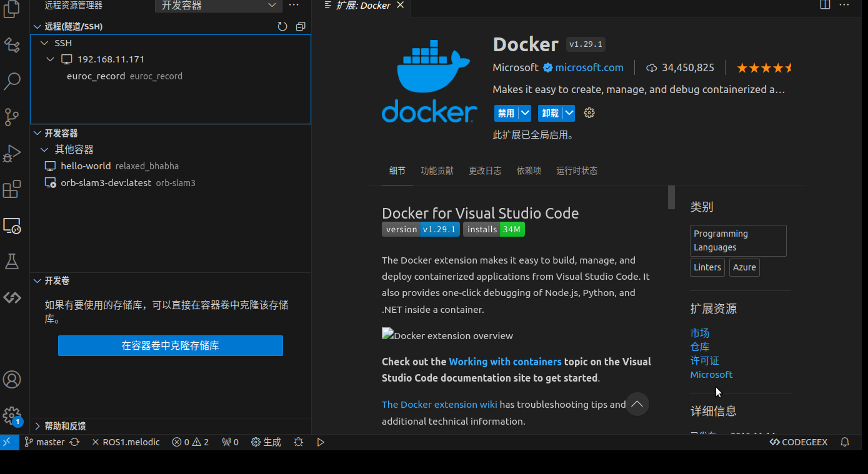
Task: Open CodeGeeX sidebar icon
Action: click(x=12, y=297)
